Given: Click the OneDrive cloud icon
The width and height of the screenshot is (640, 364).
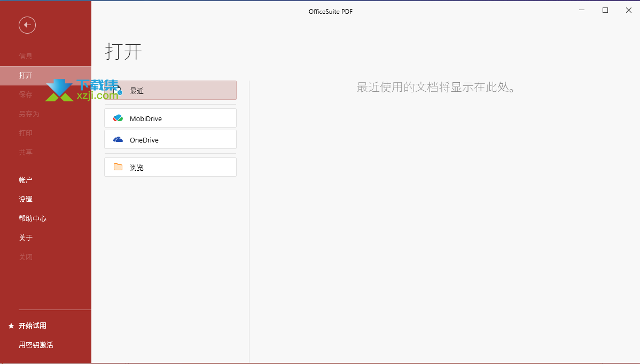Looking at the screenshot, I should tap(118, 139).
